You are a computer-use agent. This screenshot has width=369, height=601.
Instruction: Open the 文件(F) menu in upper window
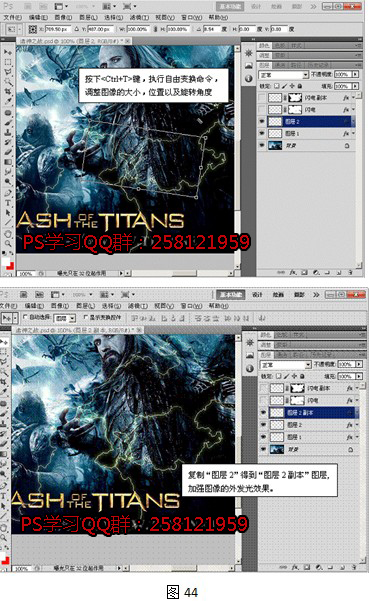[x=13, y=17]
